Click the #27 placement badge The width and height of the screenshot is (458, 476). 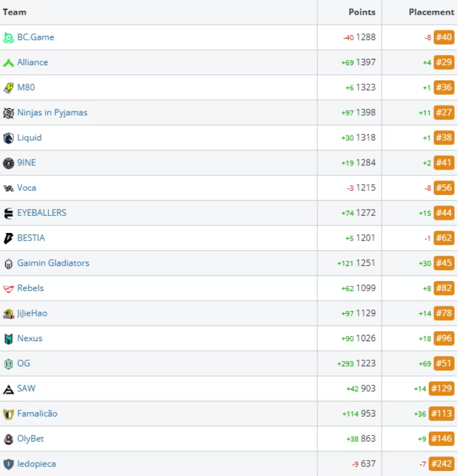point(444,113)
